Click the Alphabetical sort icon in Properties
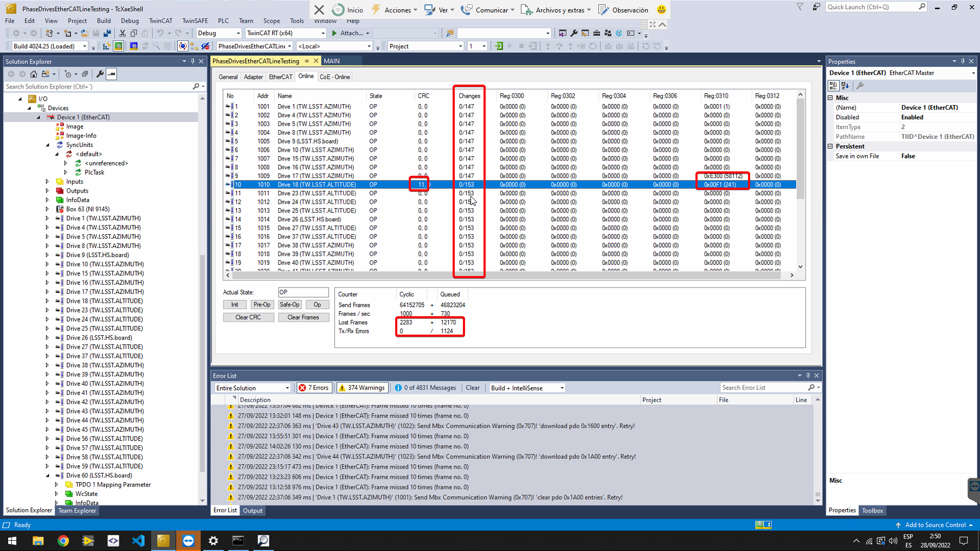This screenshot has height=551, width=980. point(846,86)
